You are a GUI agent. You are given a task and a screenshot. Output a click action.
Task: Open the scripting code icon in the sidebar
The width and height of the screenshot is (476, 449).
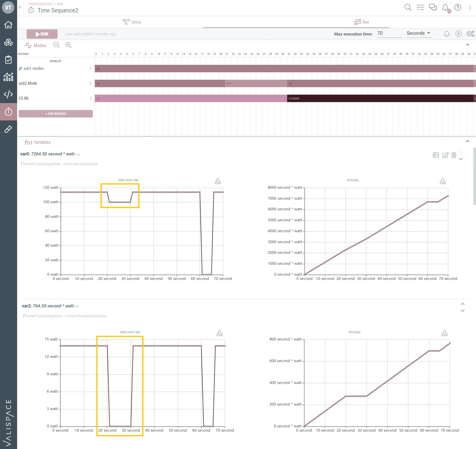[x=8, y=94]
